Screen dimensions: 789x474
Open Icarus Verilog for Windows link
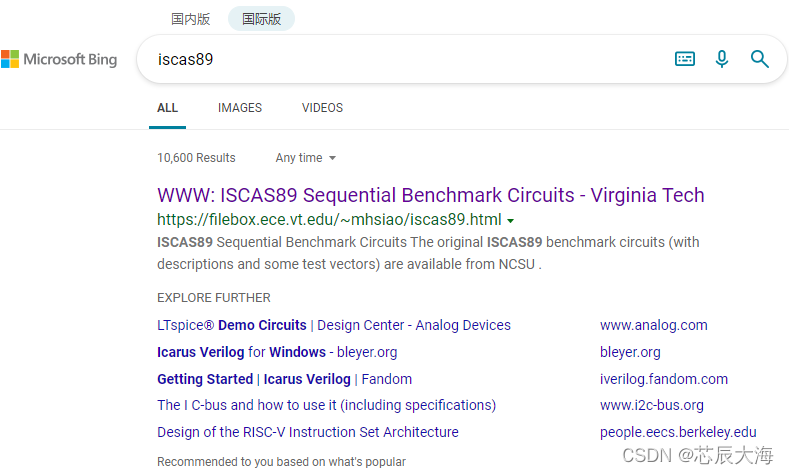tap(277, 352)
